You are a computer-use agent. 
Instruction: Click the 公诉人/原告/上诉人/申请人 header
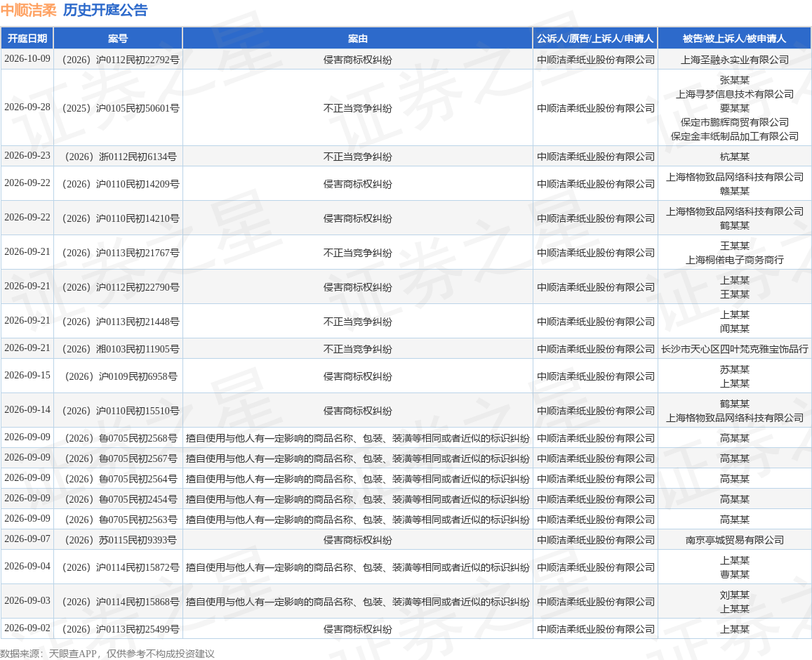[x=596, y=39]
